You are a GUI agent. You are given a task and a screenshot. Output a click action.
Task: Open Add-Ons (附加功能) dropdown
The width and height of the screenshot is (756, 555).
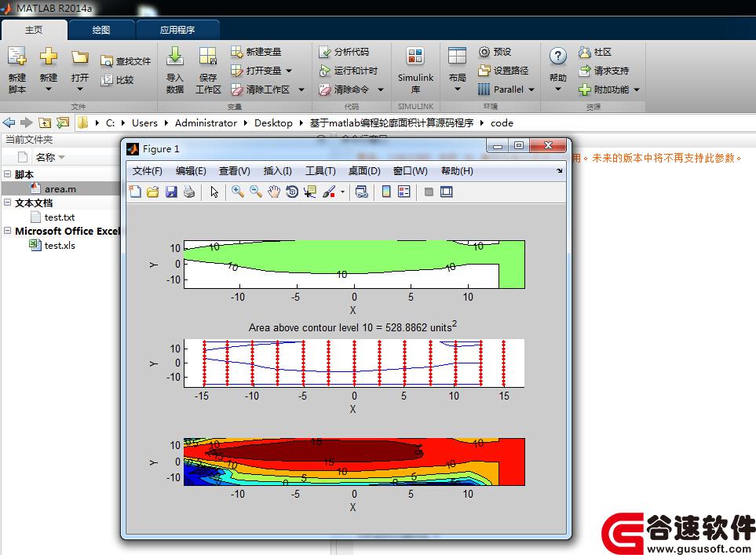click(x=637, y=89)
